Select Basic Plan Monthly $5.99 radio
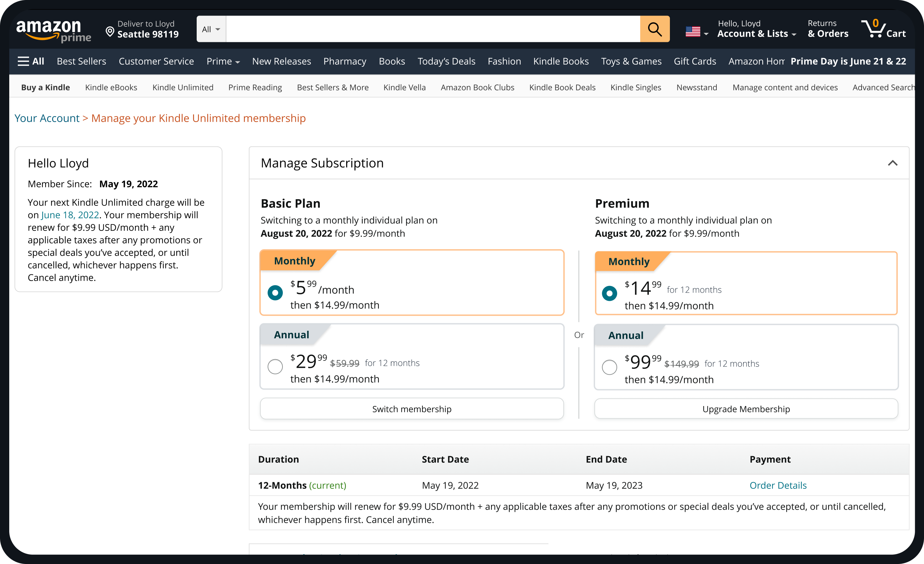The width and height of the screenshot is (924, 564). pos(275,293)
